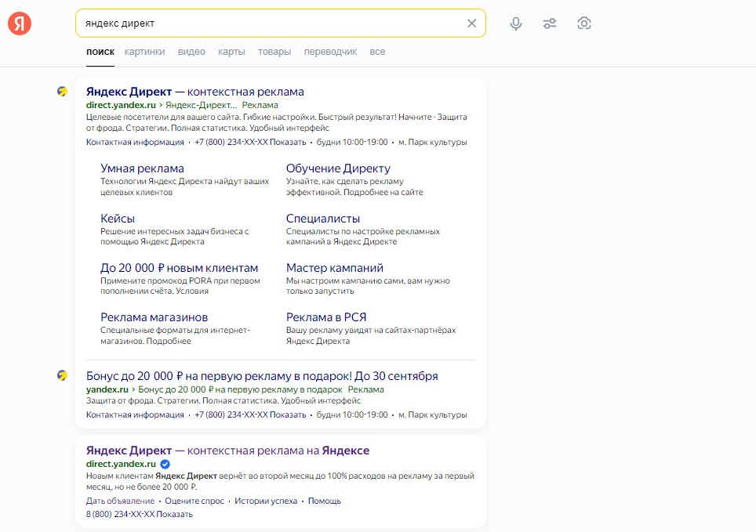
Task: Open the Кейсы sitelink
Action: (118, 219)
